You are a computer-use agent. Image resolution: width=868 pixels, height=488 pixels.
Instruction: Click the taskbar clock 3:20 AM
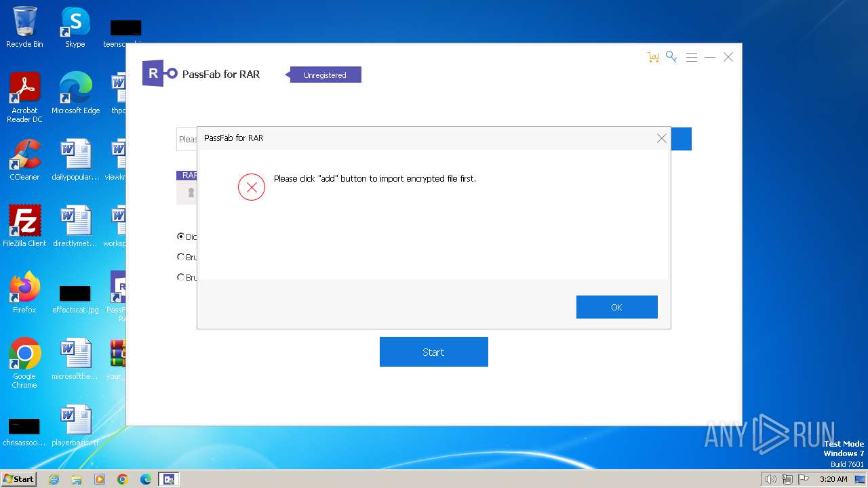tap(833, 479)
